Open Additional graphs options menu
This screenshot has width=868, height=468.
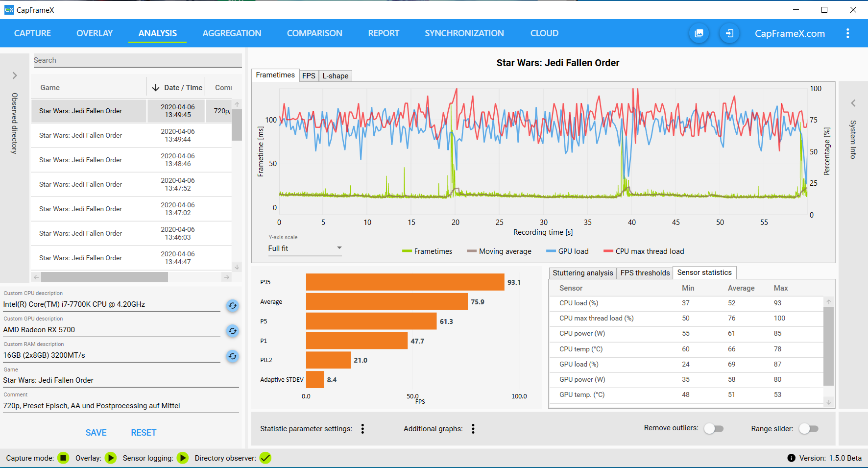(x=473, y=429)
